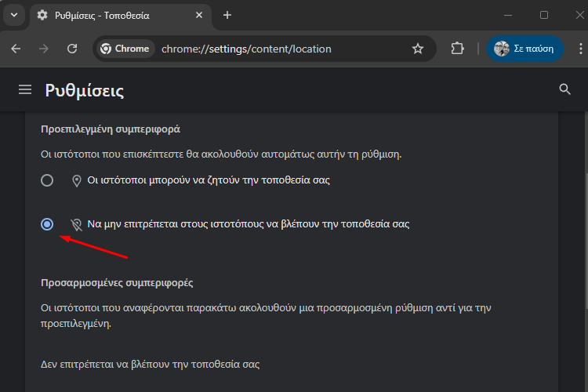This screenshot has width=588, height=392.
Task: Select the Ρυθμίσεις - Τοποθεσία tab
Action: (x=120, y=16)
